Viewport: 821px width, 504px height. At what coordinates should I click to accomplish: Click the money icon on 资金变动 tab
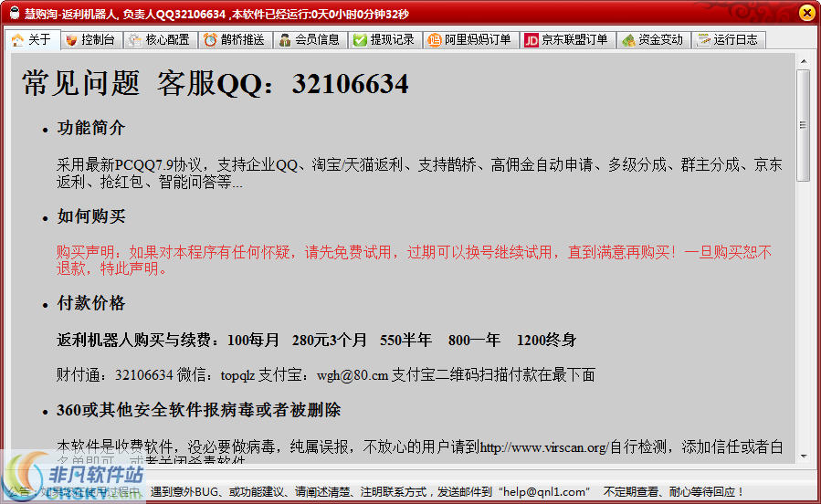coord(628,40)
